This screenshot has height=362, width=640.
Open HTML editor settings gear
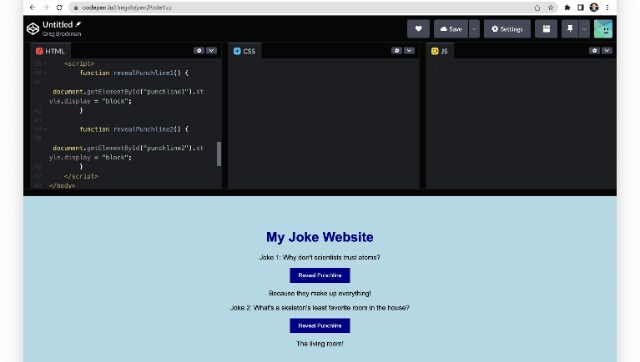coord(199,51)
